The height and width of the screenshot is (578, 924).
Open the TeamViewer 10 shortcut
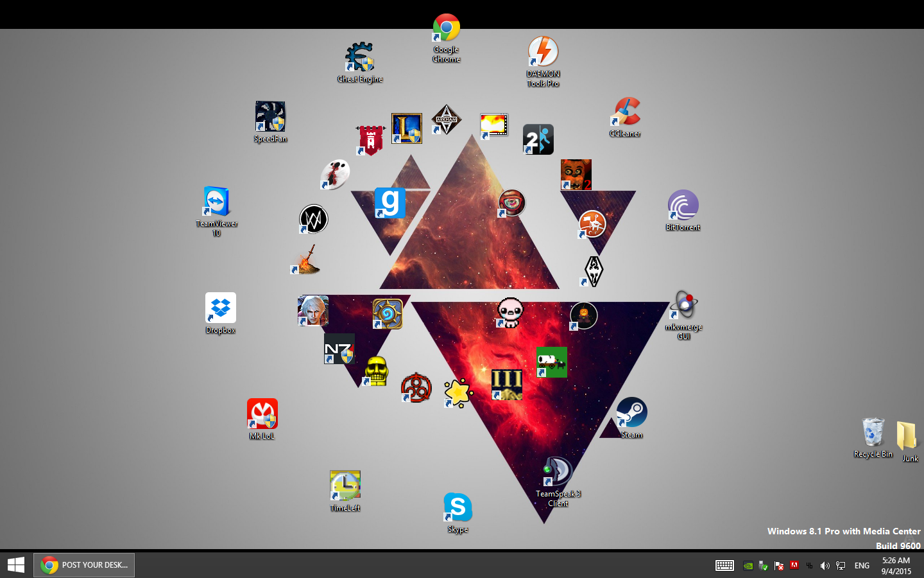(x=217, y=202)
